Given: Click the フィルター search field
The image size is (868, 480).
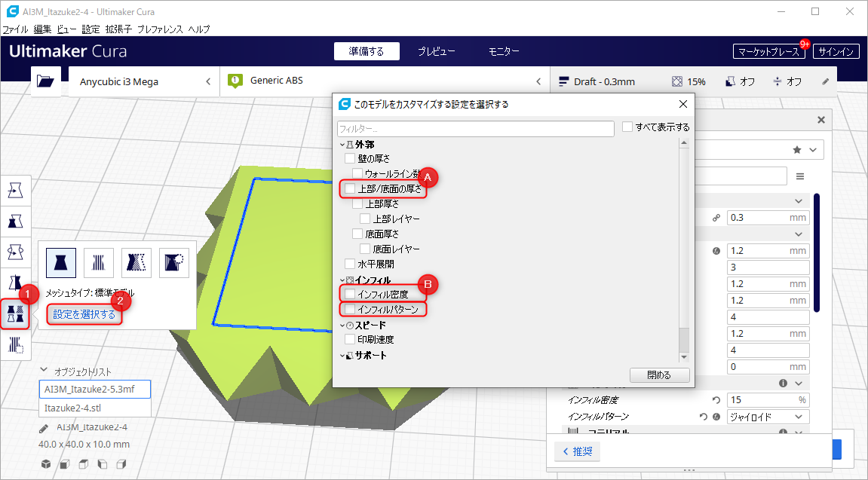Looking at the screenshot, I should tap(475, 129).
